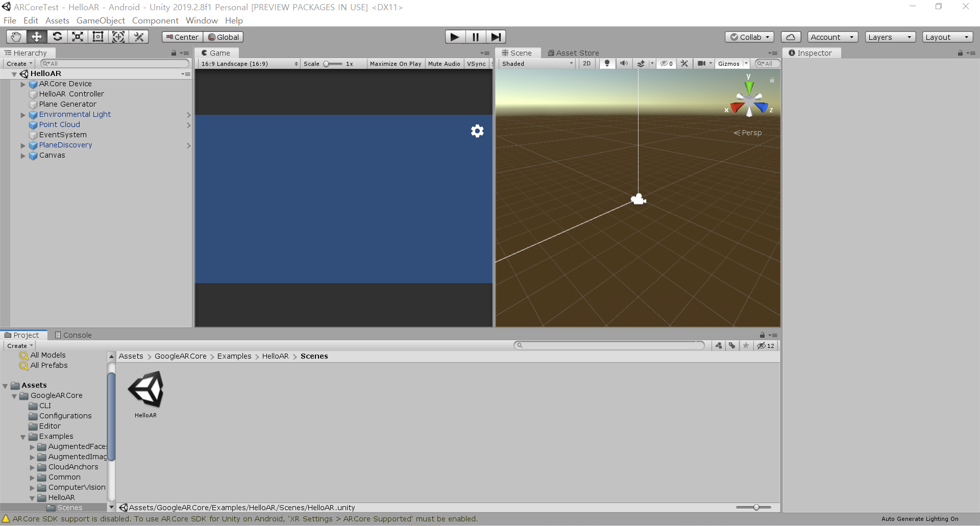Toggle Mute Audio in Game view

point(444,64)
